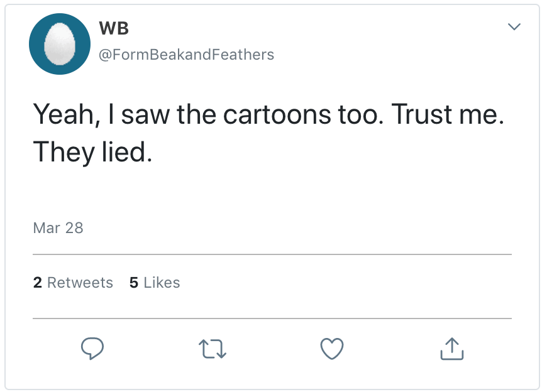Open the WB display name profile
The height and width of the screenshot is (392, 547).
114,29
